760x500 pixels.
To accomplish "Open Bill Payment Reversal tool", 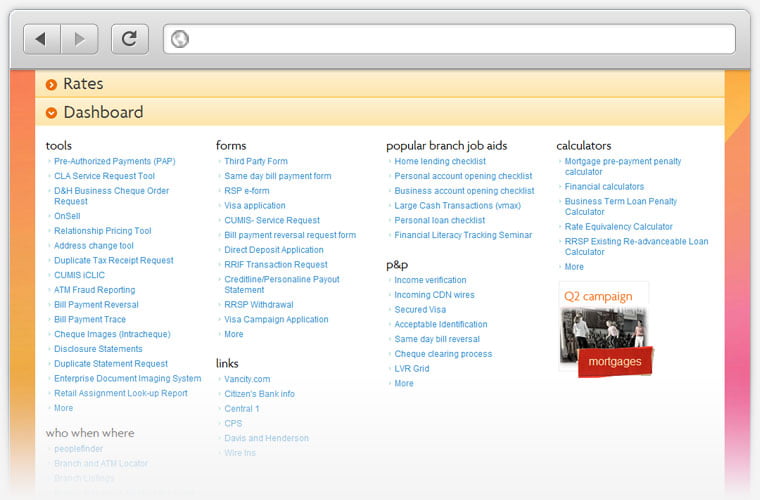I will 96,305.
